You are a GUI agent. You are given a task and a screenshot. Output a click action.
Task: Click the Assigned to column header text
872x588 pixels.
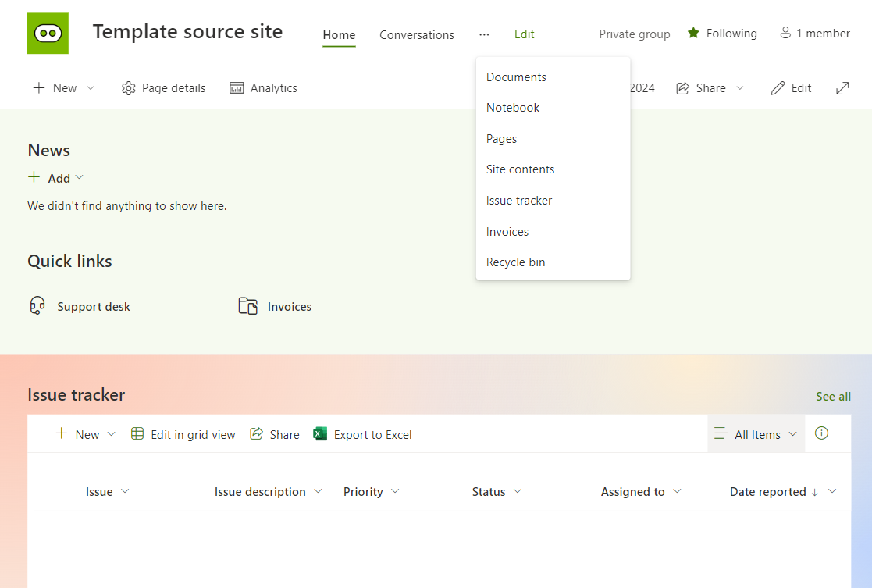(x=633, y=492)
